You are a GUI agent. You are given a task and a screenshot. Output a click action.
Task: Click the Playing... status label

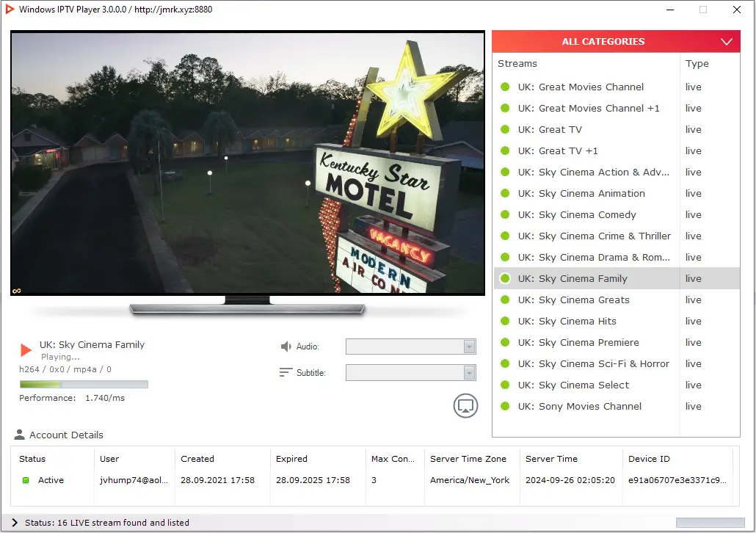[60, 357]
